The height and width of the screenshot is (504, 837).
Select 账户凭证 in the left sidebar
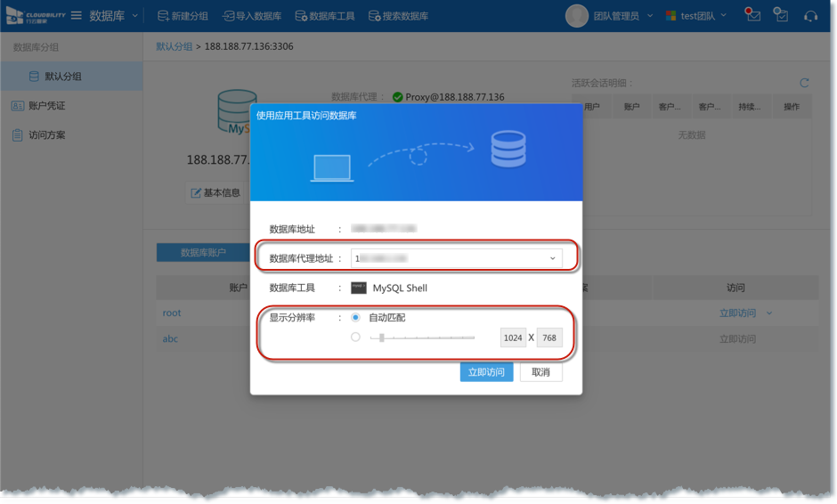tap(46, 106)
